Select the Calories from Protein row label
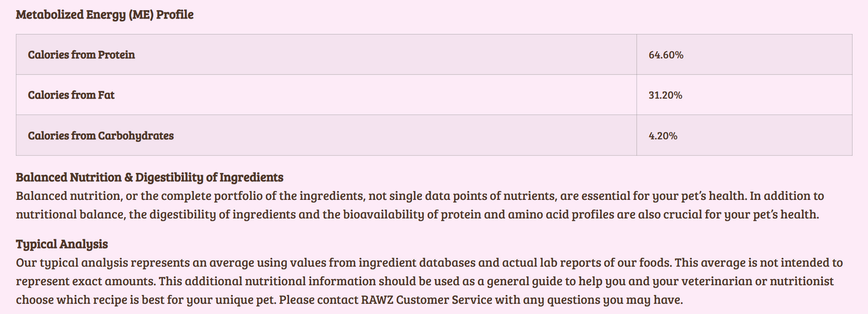The image size is (868, 314). click(x=81, y=55)
